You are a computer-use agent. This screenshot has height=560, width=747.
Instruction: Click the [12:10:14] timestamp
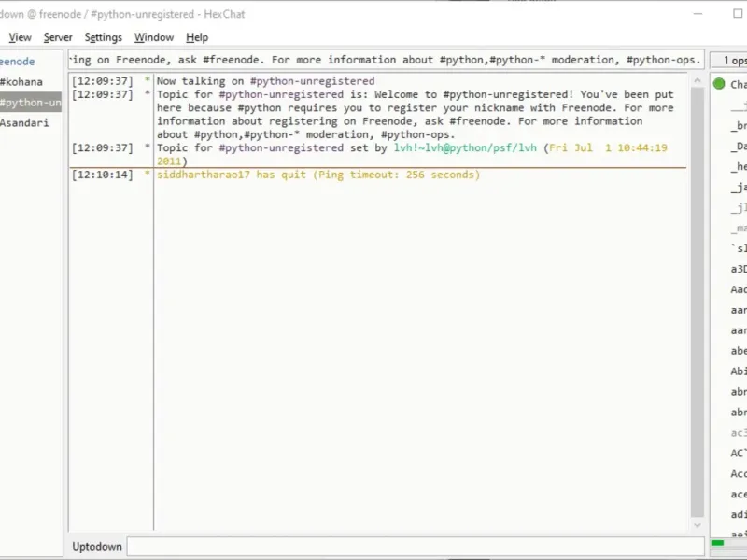click(103, 175)
